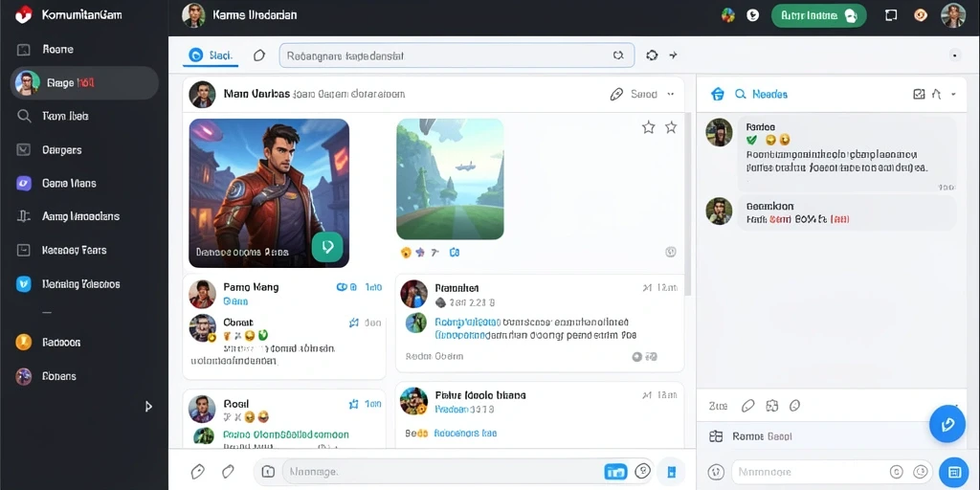The height and width of the screenshot is (490, 980).
Task: Open the dropdown arrow in right panel header
Action: [x=953, y=95]
